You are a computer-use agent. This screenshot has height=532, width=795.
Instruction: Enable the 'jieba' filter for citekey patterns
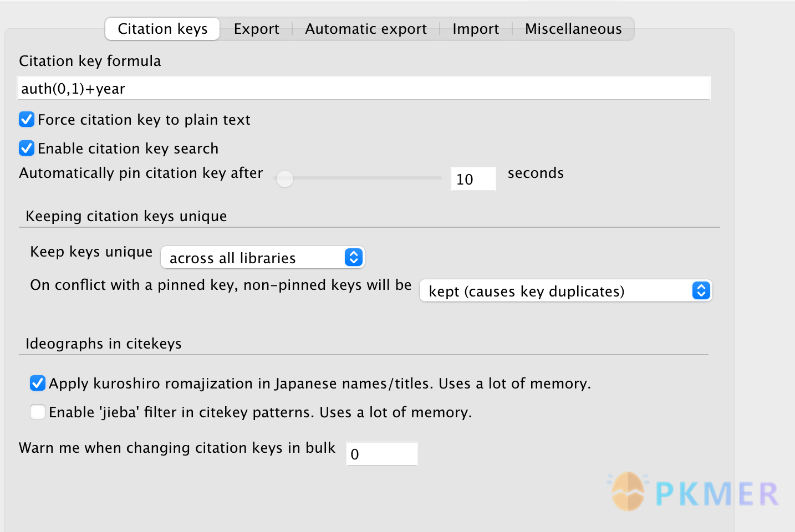point(37,412)
